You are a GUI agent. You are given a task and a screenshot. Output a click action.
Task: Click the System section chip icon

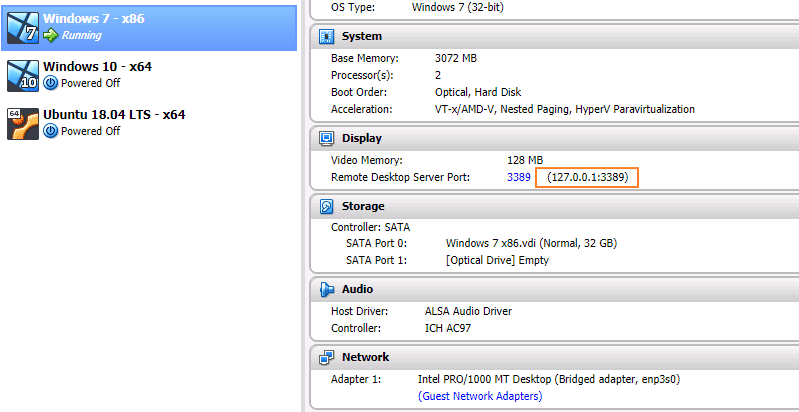pyautogui.click(x=326, y=37)
